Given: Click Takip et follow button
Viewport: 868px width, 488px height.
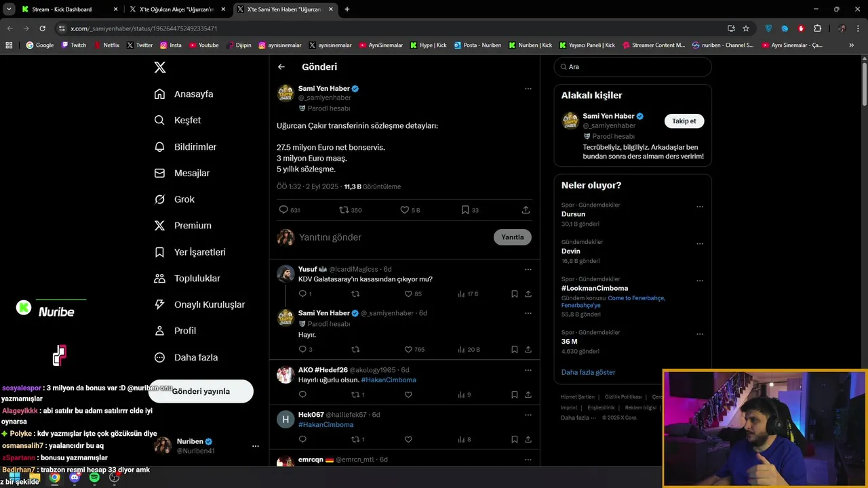Looking at the screenshot, I should click(x=684, y=121).
